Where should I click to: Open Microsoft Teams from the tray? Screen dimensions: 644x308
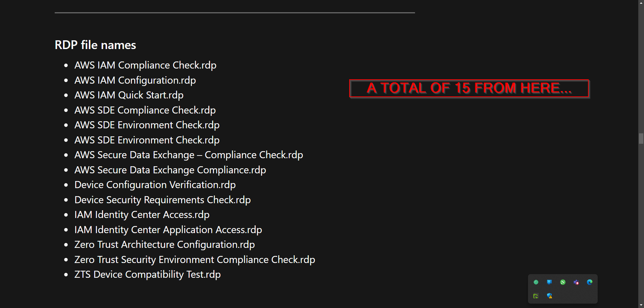pos(576,282)
